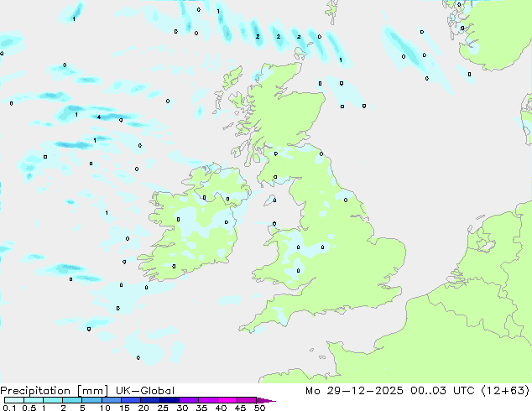Click the 'UTC' label
532x411 pixels.
(464, 391)
